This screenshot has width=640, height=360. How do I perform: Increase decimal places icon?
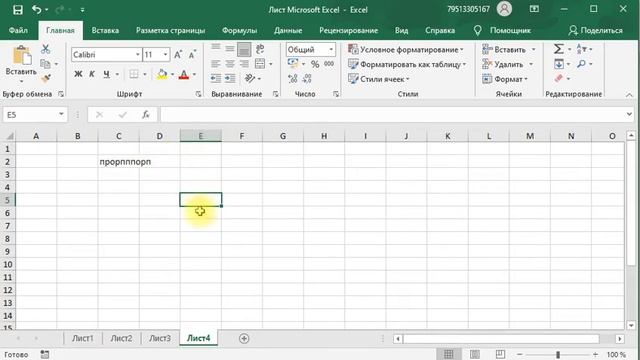[x=293, y=78]
